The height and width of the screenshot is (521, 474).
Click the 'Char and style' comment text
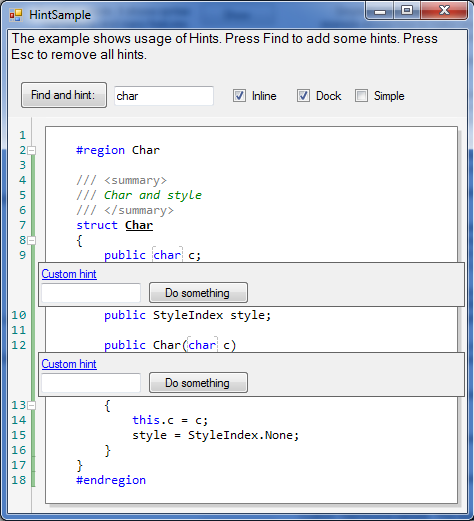point(153,195)
